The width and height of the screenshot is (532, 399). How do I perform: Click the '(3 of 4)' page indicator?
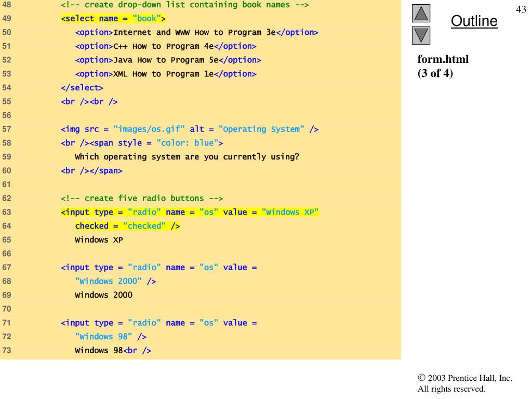435,73
